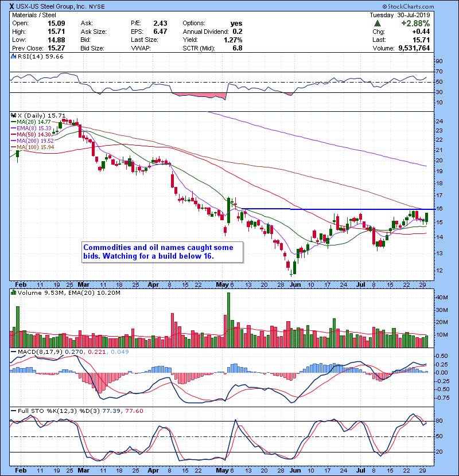Click the MA(50) 14.30 legend entry
Viewport: 459px width, 476px height.
coord(31,134)
